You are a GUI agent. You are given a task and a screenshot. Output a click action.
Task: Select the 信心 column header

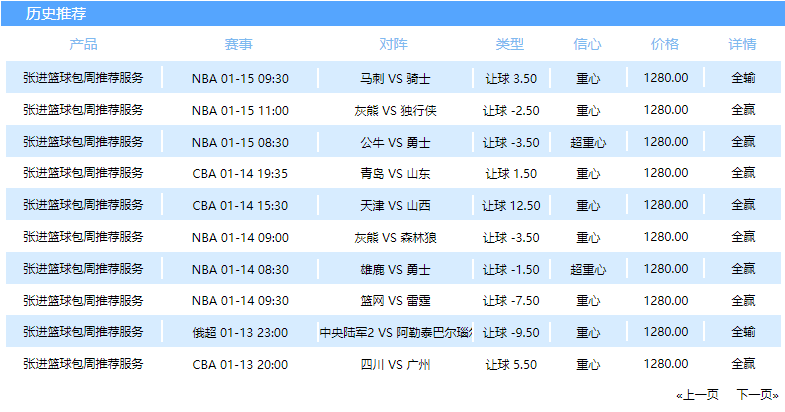(587, 44)
